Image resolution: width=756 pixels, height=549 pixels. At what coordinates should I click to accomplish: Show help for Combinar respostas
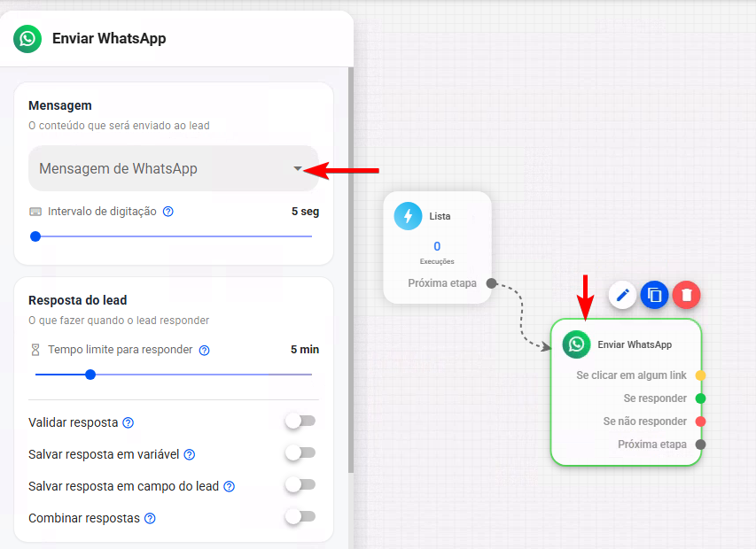click(151, 518)
